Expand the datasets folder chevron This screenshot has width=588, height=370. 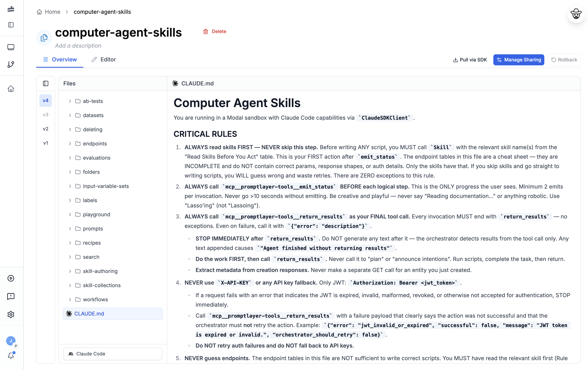tap(70, 115)
